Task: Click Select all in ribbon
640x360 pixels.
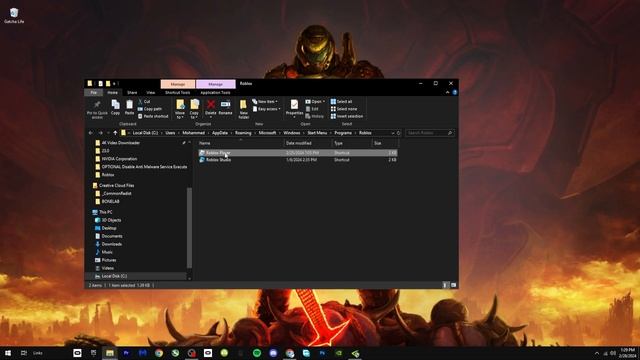Action: [x=341, y=101]
